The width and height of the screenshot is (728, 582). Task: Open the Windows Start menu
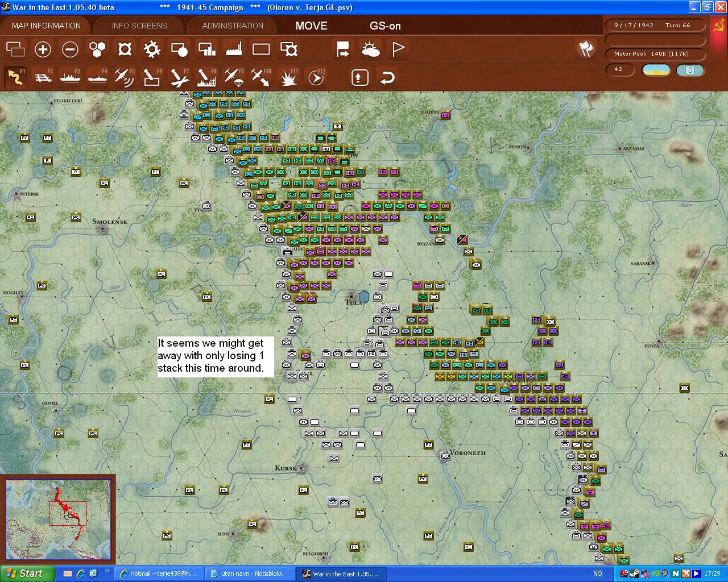click(x=27, y=573)
